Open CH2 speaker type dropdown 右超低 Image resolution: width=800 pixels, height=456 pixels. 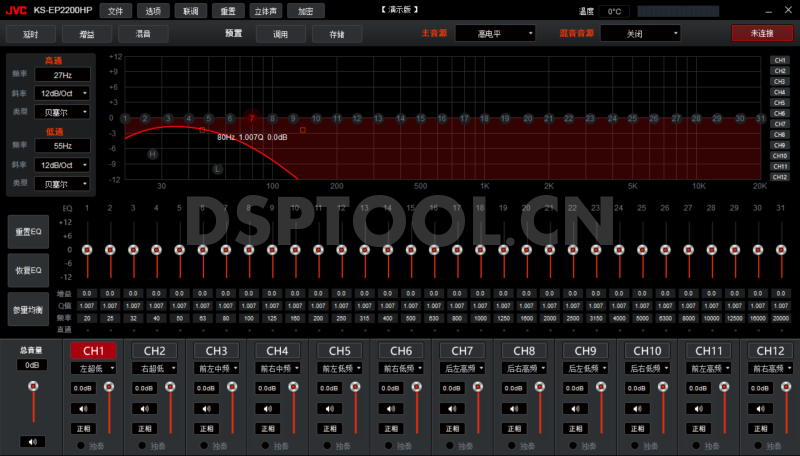coord(150,368)
